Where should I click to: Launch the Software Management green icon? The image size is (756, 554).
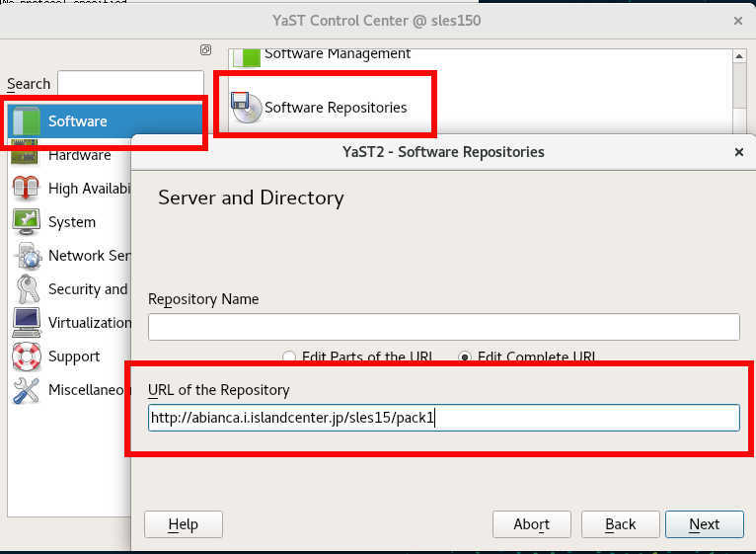coord(247,57)
